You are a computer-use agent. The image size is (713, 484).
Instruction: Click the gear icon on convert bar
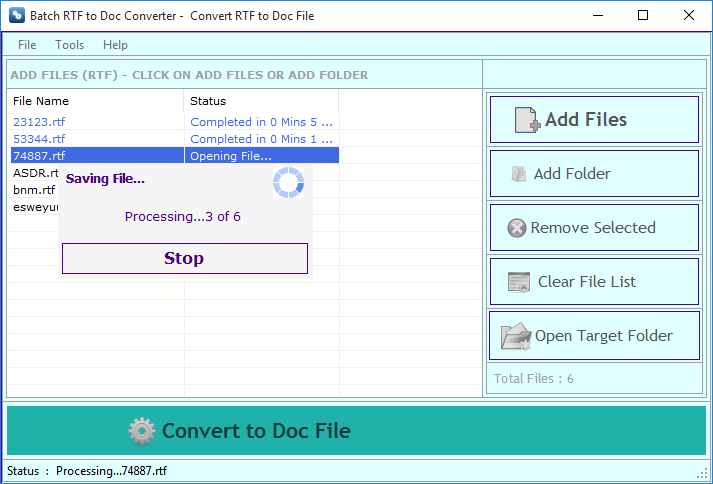pos(142,431)
